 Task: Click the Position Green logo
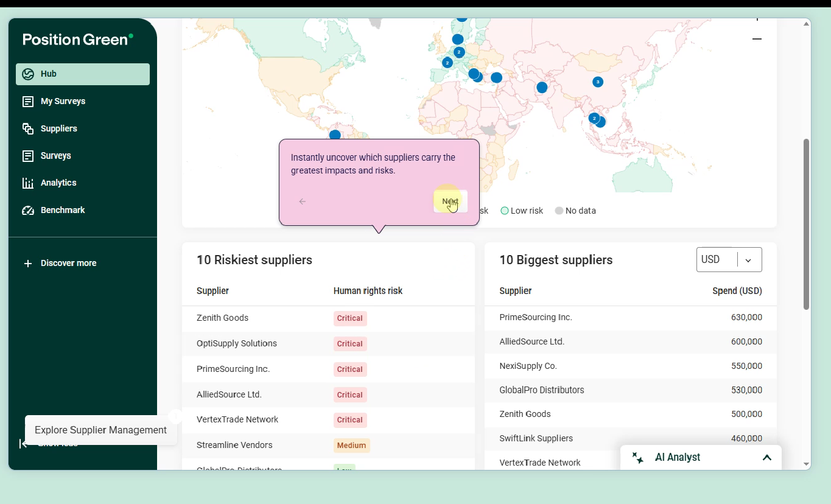pyautogui.click(x=78, y=40)
